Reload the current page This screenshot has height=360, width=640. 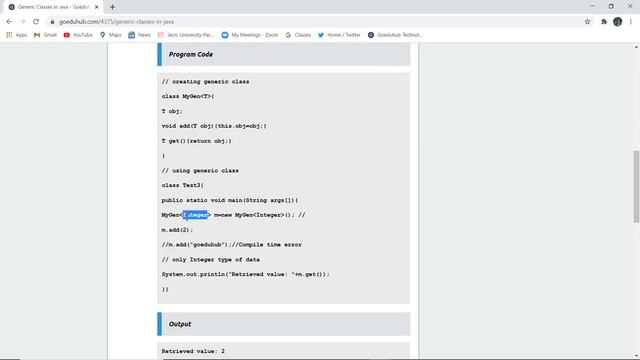pos(36,22)
